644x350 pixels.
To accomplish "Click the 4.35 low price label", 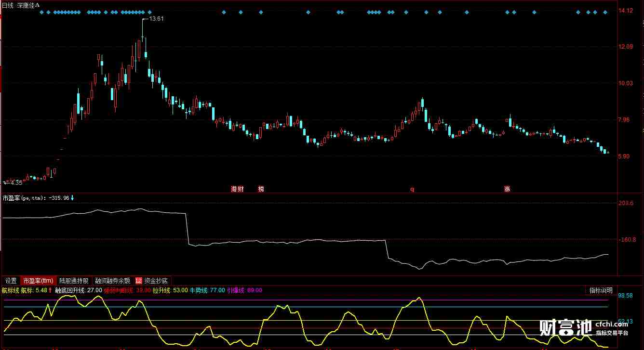I will point(15,183).
